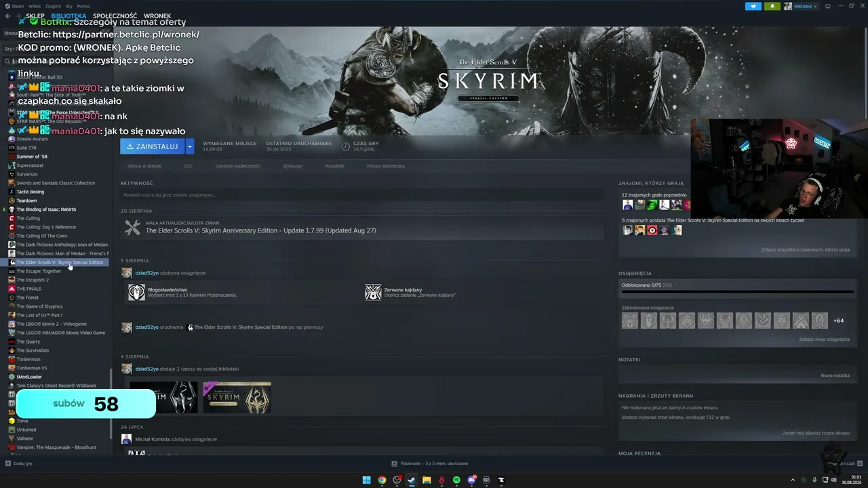The width and height of the screenshot is (868, 488).
Task: Open the Pomoc techniczna link
Action: pos(386,166)
